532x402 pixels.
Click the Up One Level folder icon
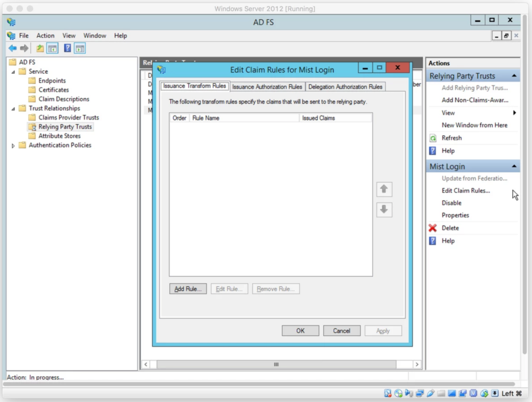point(40,48)
